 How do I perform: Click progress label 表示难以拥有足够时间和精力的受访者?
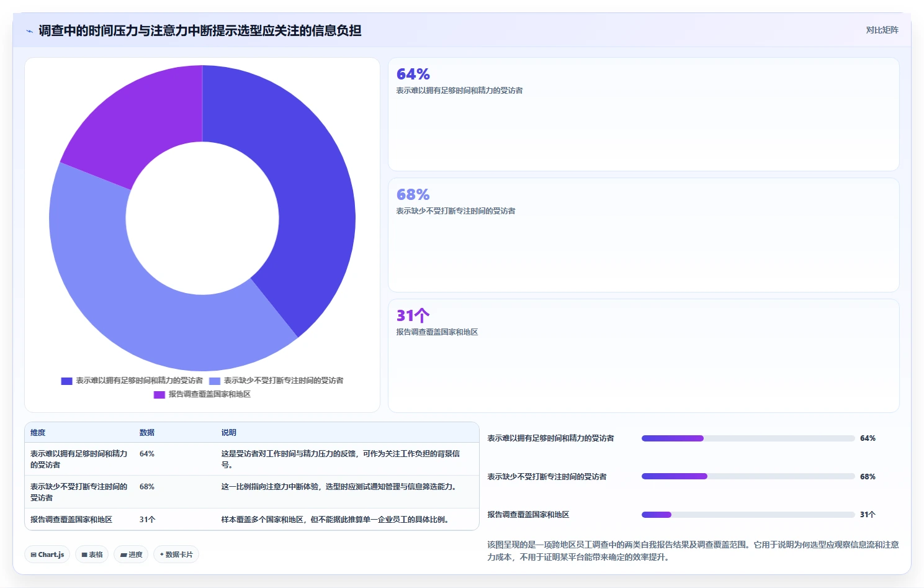tap(551, 438)
